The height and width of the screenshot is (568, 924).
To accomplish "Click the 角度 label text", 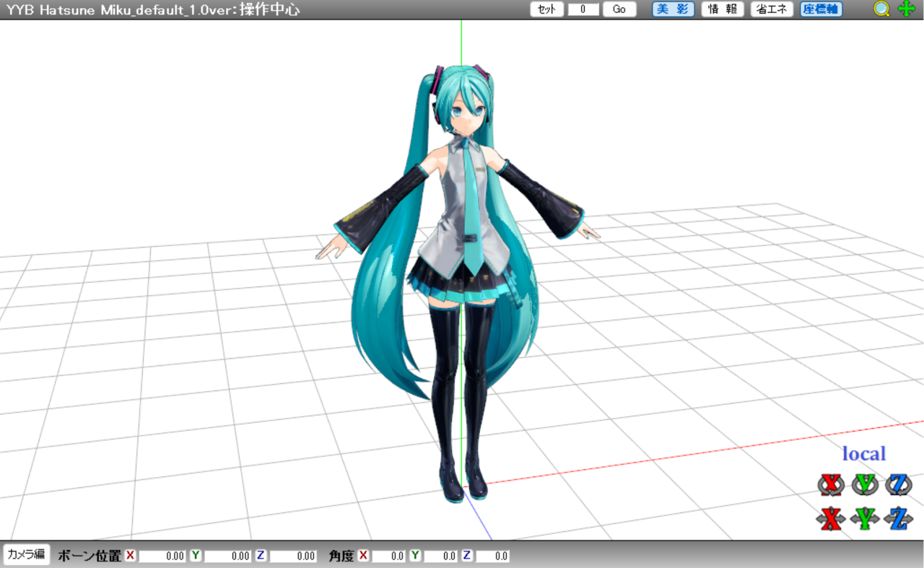I will pos(341,556).
